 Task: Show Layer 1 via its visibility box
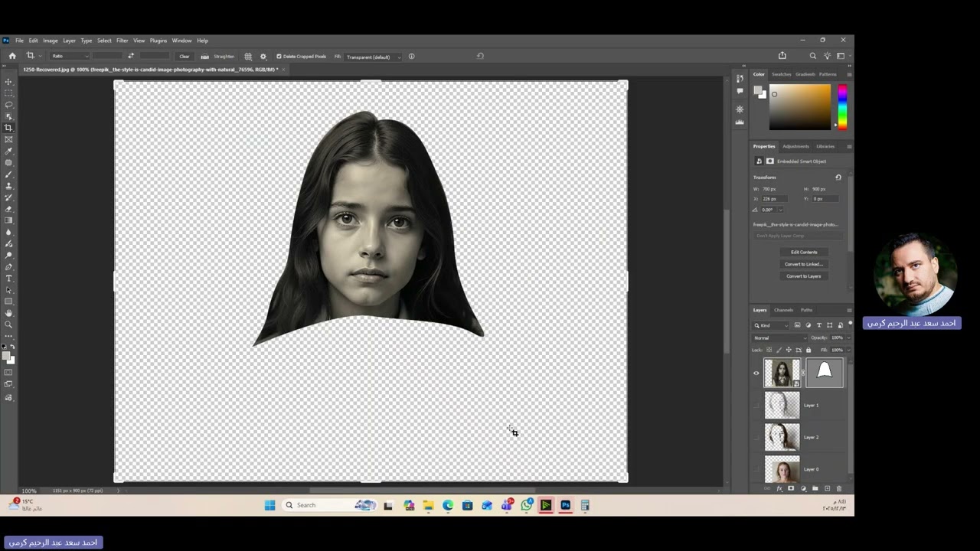[756, 406]
